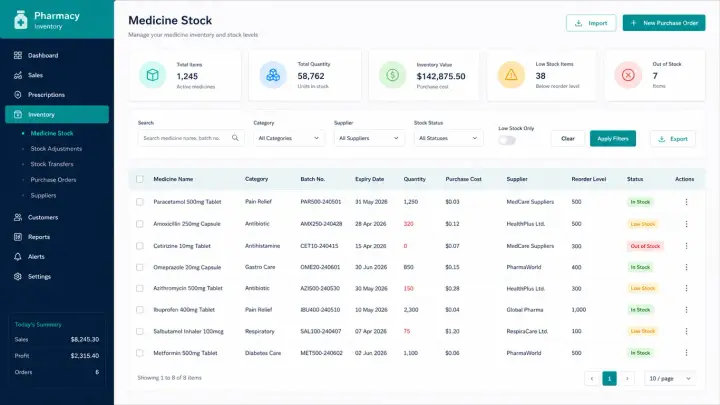
Task: Click the Alerts bell icon
Action: click(x=17, y=257)
